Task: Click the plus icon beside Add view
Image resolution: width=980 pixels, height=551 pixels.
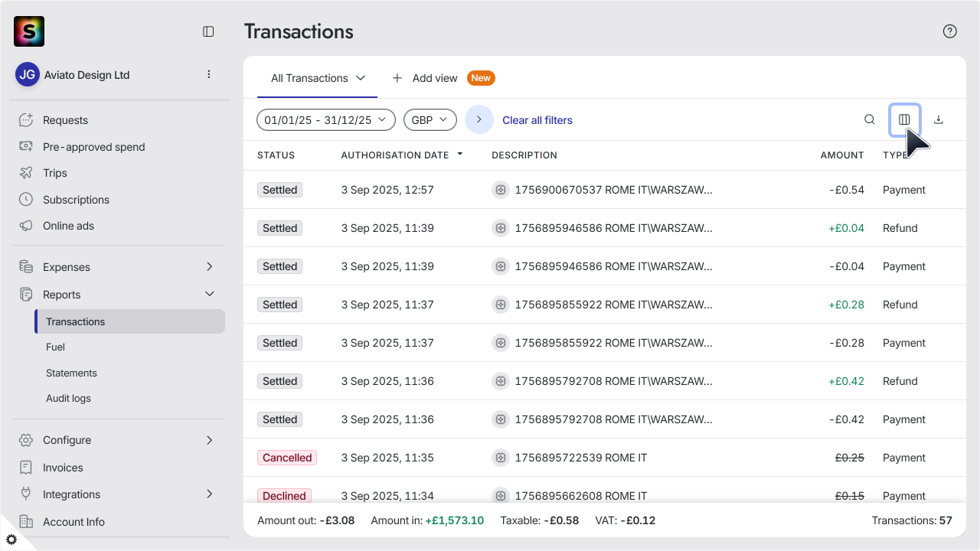Action: pos(397,78)
